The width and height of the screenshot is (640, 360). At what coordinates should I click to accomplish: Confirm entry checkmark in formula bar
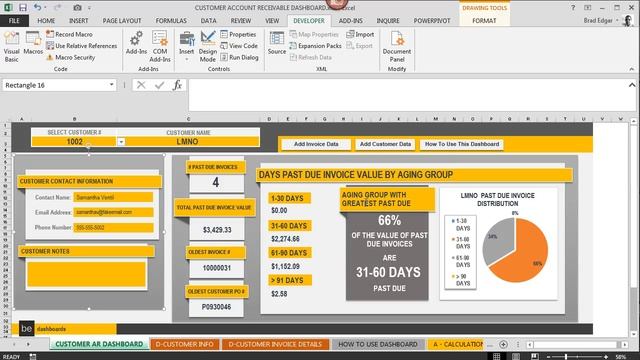(159, 85)
